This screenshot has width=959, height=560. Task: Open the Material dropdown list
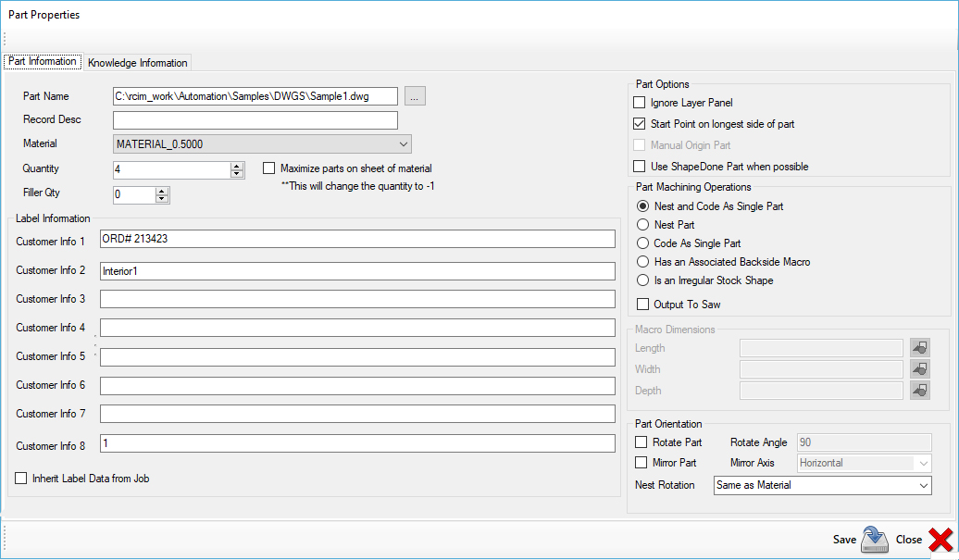(x=403, y=144)
